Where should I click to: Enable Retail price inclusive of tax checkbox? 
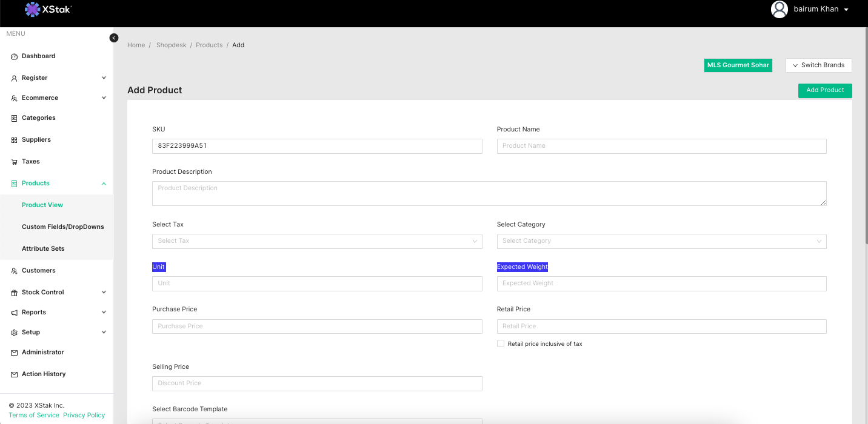click(x=501, y=343)
